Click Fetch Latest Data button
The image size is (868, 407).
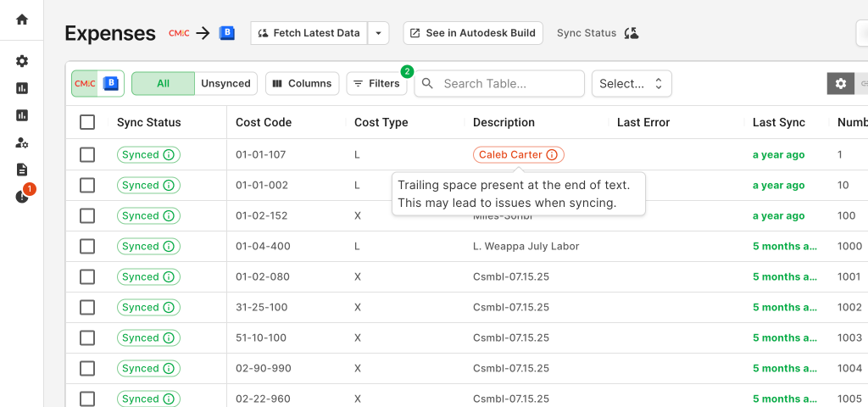pyautogui.click(x=309, y=33)
